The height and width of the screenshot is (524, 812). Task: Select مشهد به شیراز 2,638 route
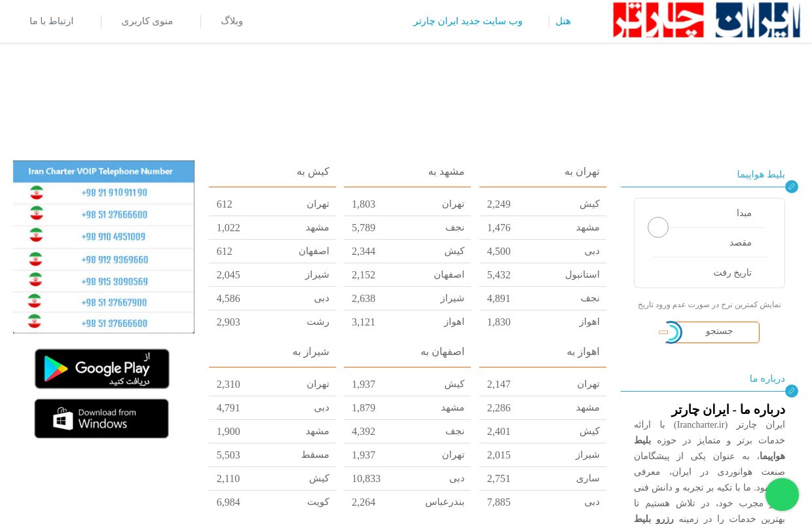[x=407, y=299]
